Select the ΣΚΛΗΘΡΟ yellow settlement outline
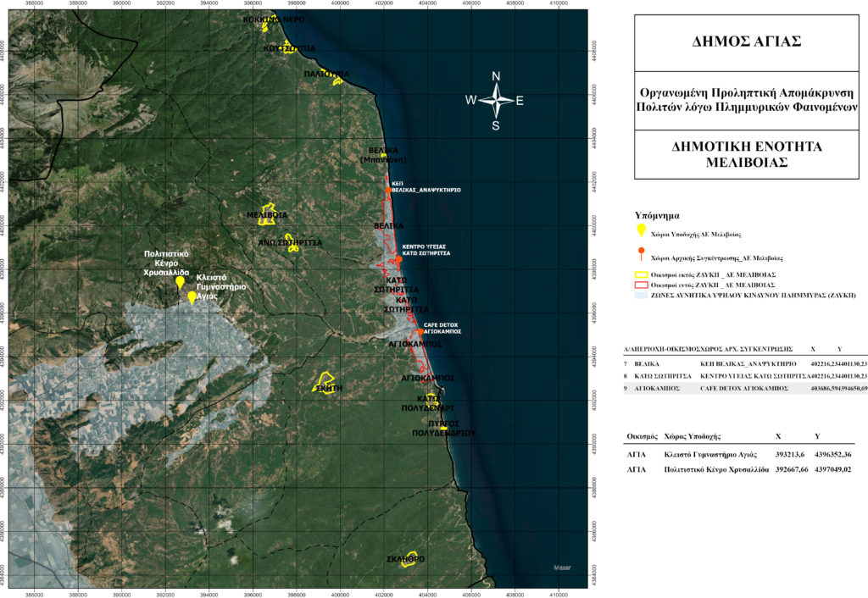 (409, 557)
